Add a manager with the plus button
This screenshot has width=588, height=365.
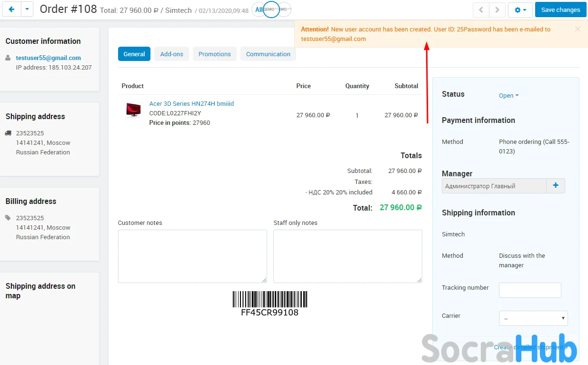(x=556, y=186)
